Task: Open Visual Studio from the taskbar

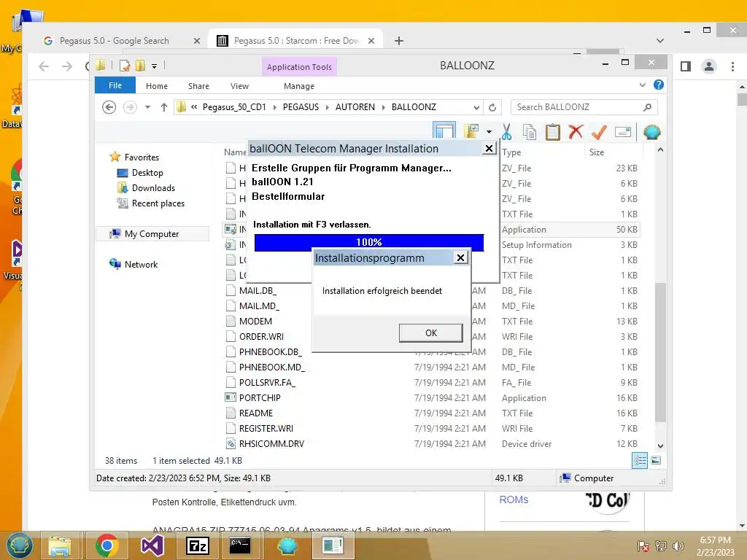Action: tap(152, 545)
